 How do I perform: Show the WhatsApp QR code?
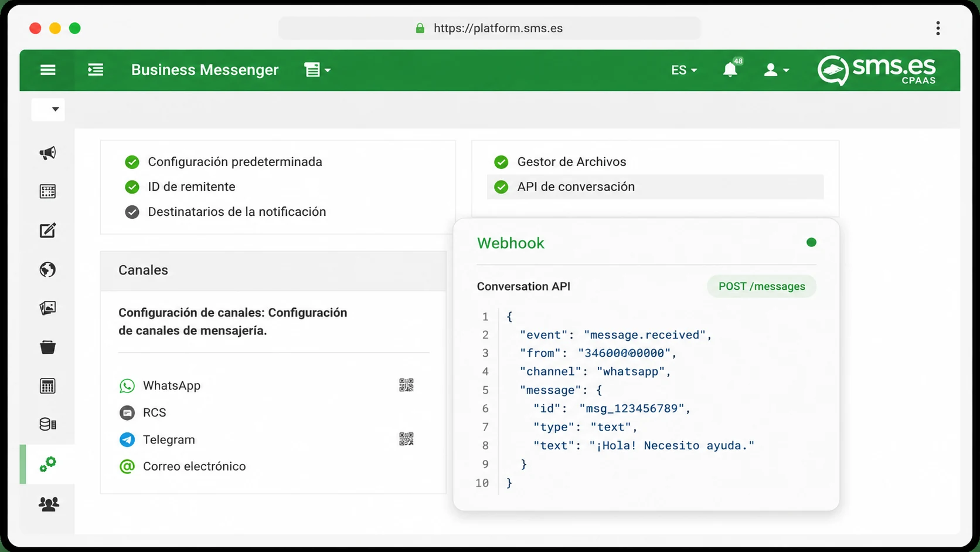pyautogui.click(x=406, y=385)
